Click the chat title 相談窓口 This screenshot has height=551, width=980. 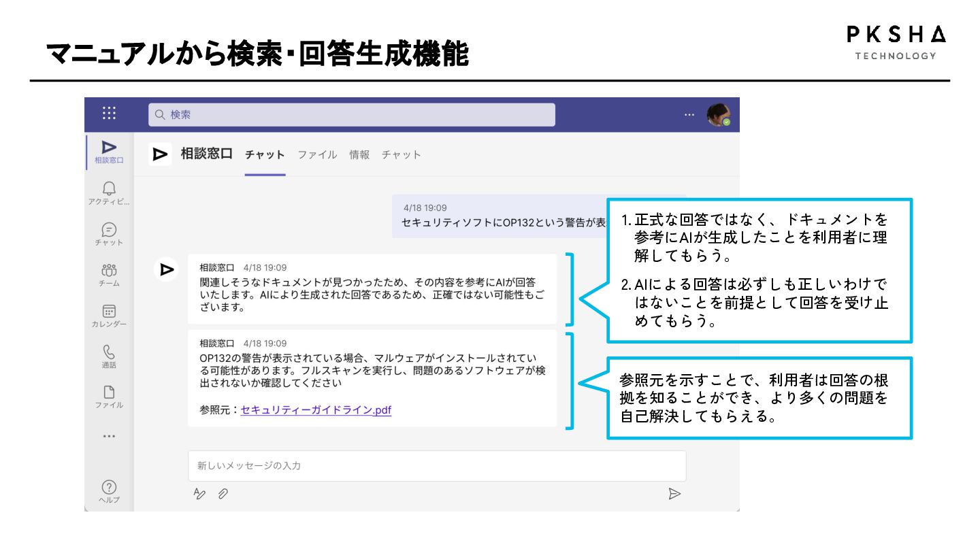click(x=206, y=154)
